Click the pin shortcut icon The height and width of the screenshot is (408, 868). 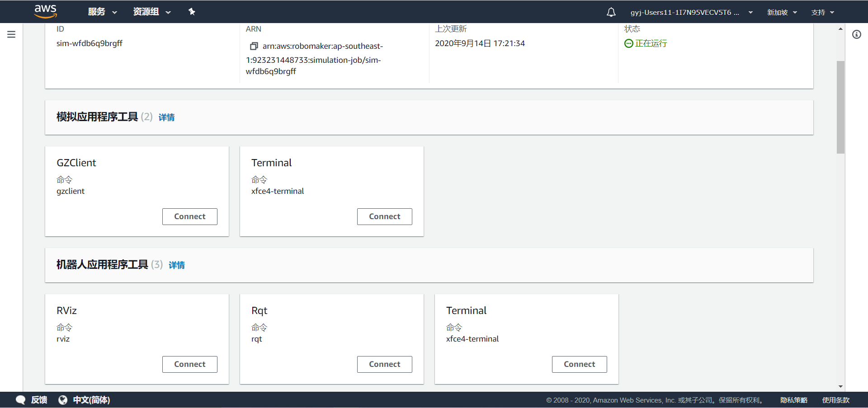tap(192, 12)
